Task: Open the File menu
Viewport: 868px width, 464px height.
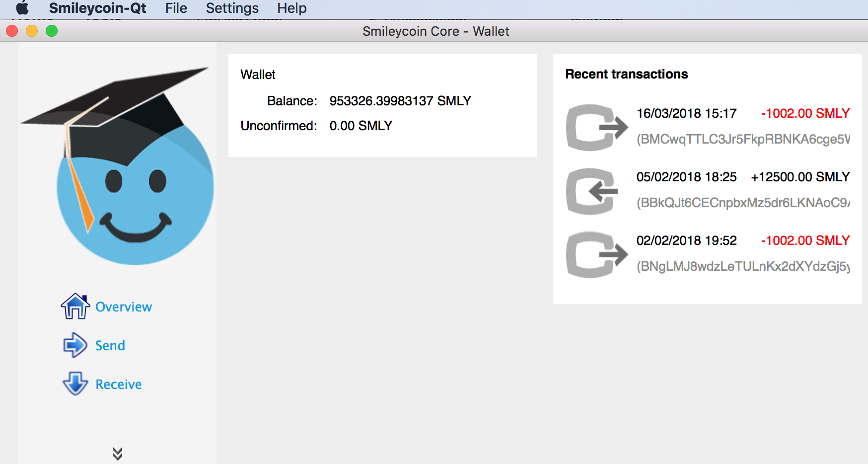Action: pyautogui.click(x=176, y=8)
